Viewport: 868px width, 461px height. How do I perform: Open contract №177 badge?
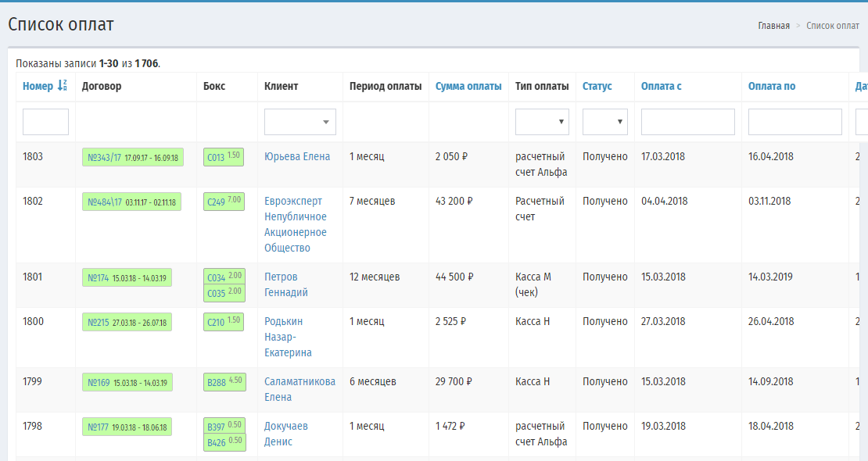pos(127,427)
